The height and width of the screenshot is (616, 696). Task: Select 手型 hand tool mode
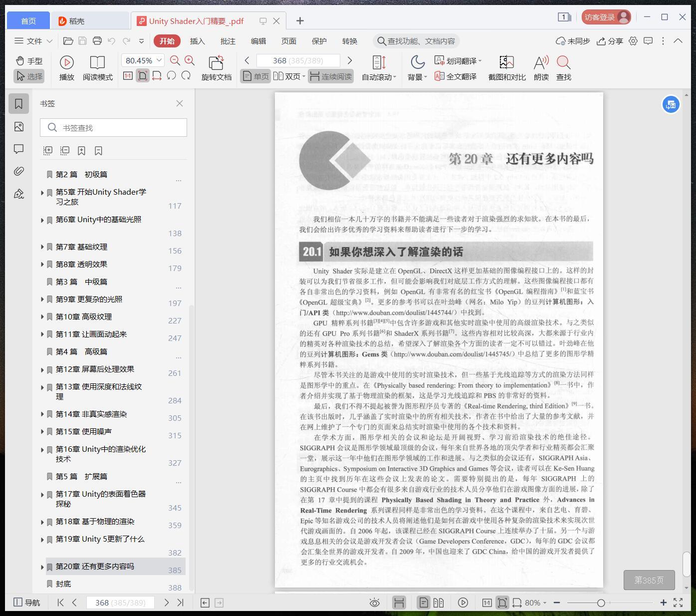29,61
